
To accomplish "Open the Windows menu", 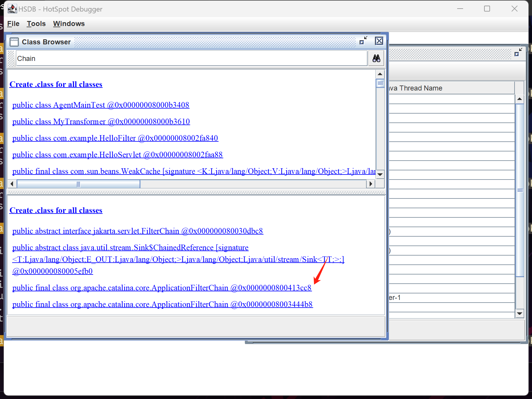I will 69,24.
